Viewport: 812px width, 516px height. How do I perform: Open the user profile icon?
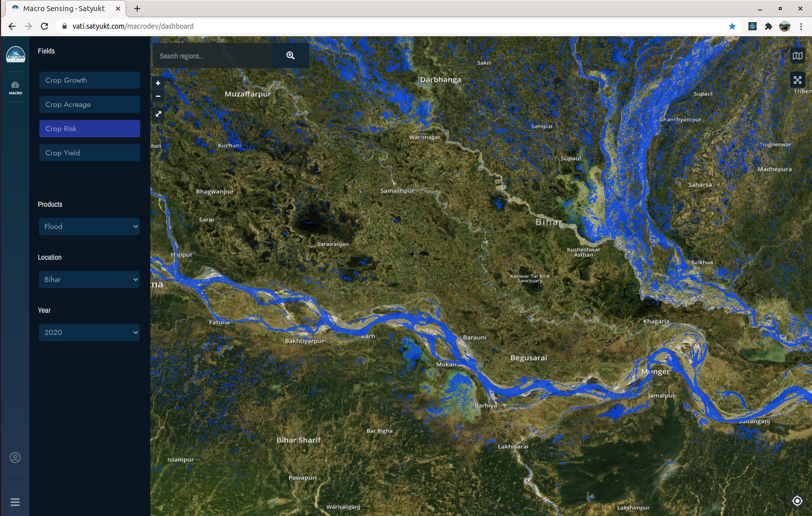click(x=15, y=457)
